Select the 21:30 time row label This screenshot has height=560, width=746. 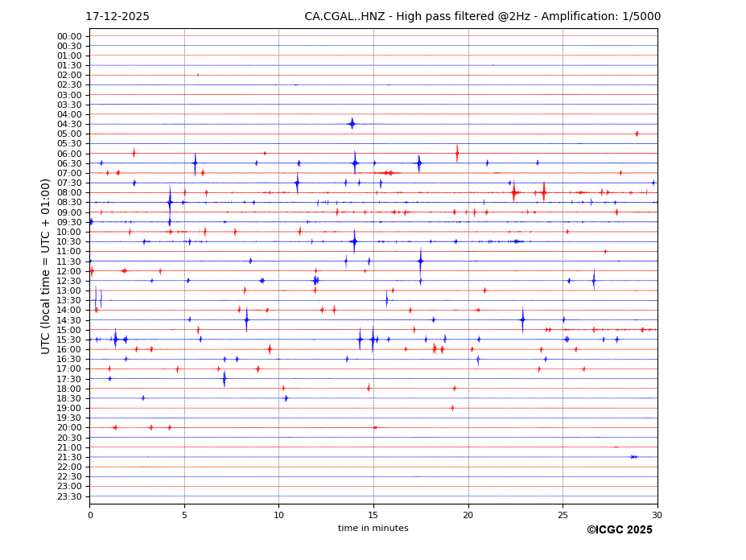[x=68, y=457]
